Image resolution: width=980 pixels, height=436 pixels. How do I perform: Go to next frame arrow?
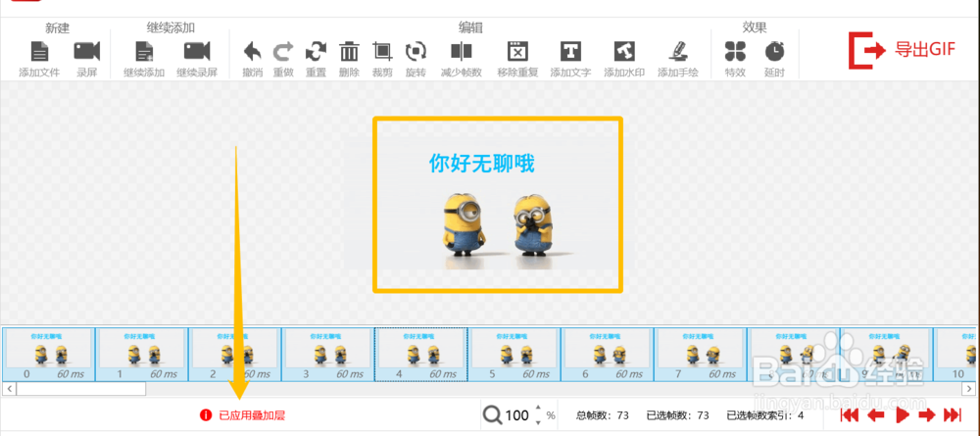coord(926,414)
